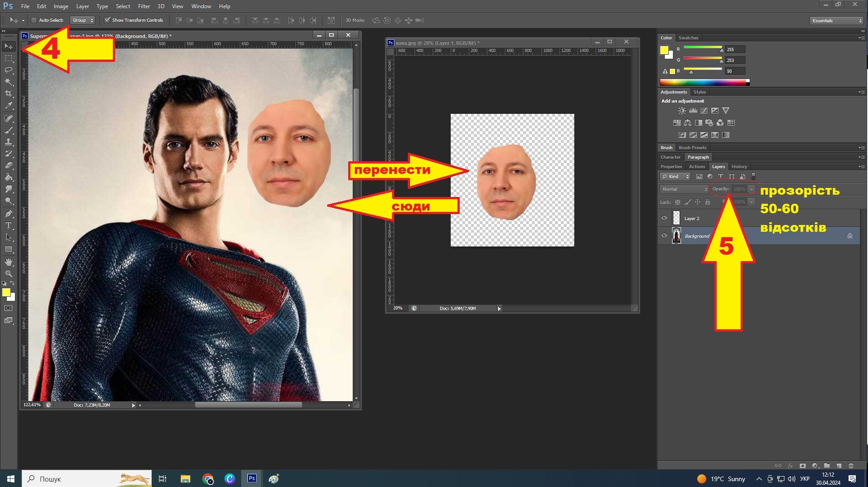868x487 pixels.
Task: Swap foreground and background colors
Action: tap(13, 283)
